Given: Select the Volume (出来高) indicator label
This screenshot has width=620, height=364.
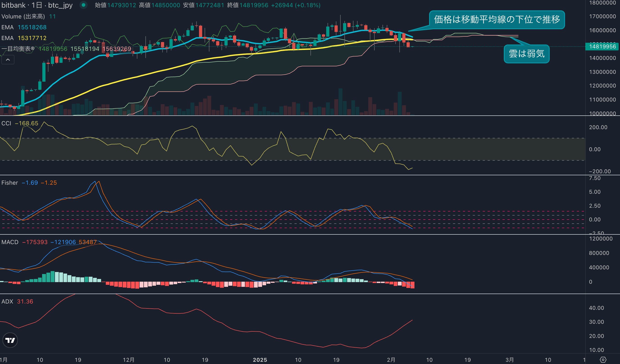Looking at the screenshot, I should 23,16.
